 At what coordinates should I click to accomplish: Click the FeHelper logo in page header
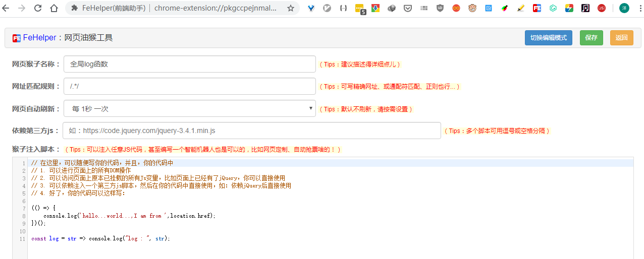coord(17,38)
